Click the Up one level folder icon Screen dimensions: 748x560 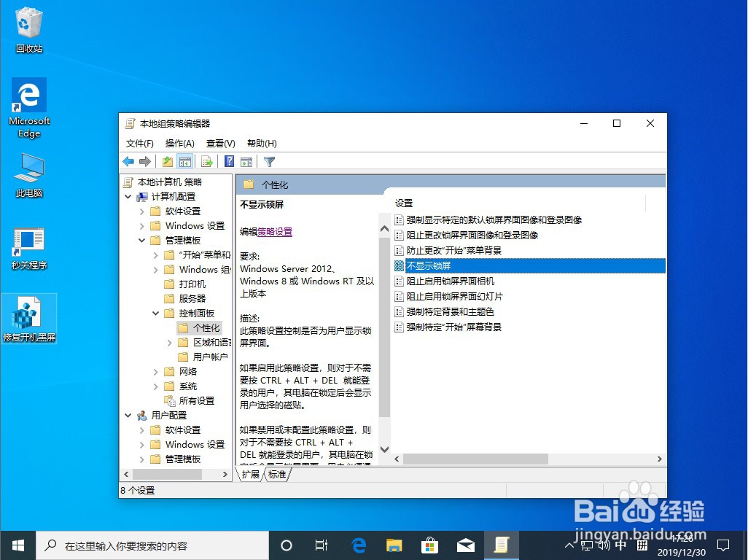[168, 162]
